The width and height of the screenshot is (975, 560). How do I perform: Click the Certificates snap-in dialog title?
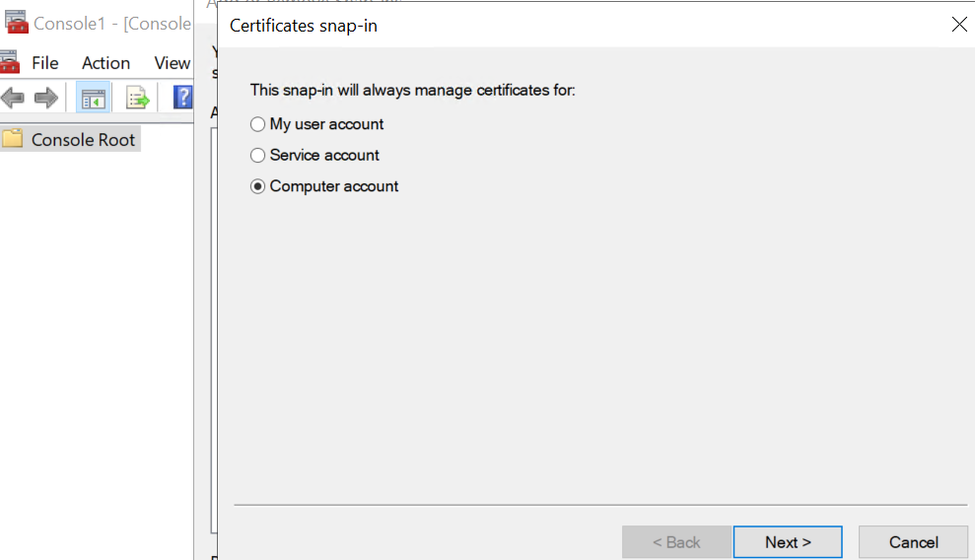coord(304,26)
